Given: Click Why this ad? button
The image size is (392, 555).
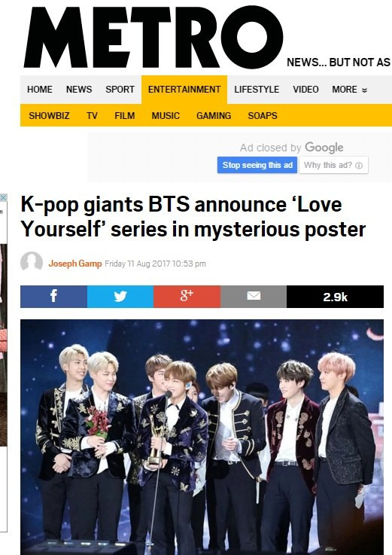Looking at the screenshot, I should tap(333, 165).
